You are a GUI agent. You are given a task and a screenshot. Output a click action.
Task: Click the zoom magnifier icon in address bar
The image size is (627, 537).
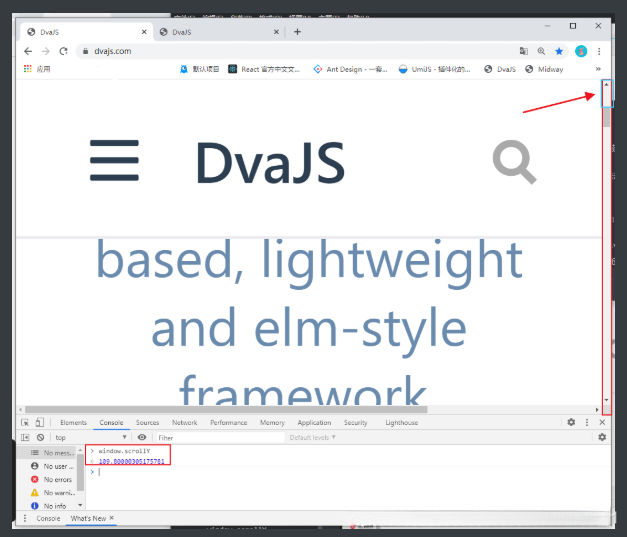coord(541,51)
